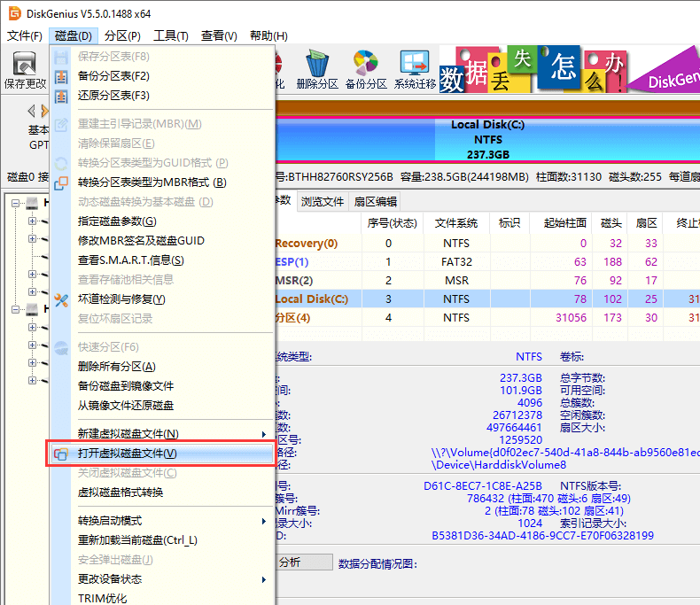Viewport: 700px width, 605px height.
Task: Click the 保存更改 toolbar icon
Action: click(x=25, y=64)
